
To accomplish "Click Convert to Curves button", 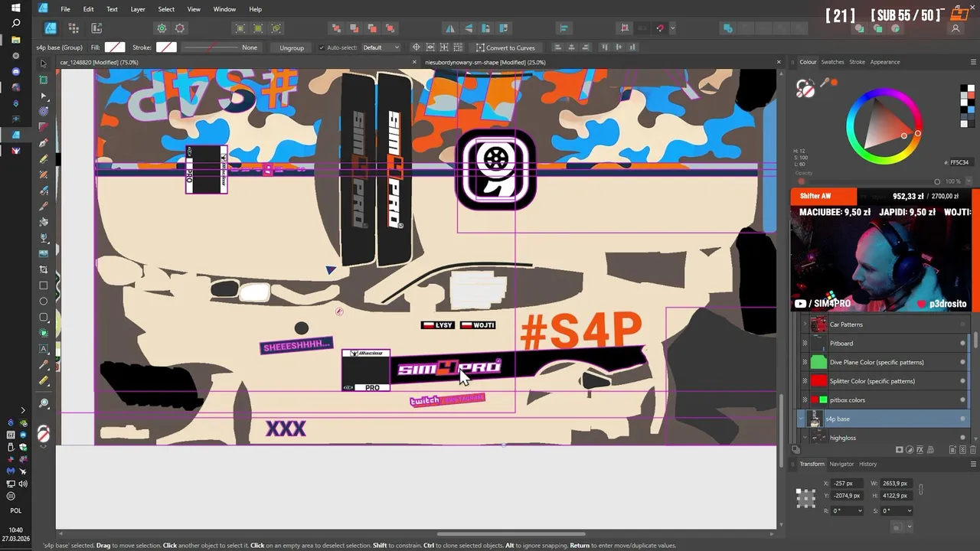I will coord(505,47).
